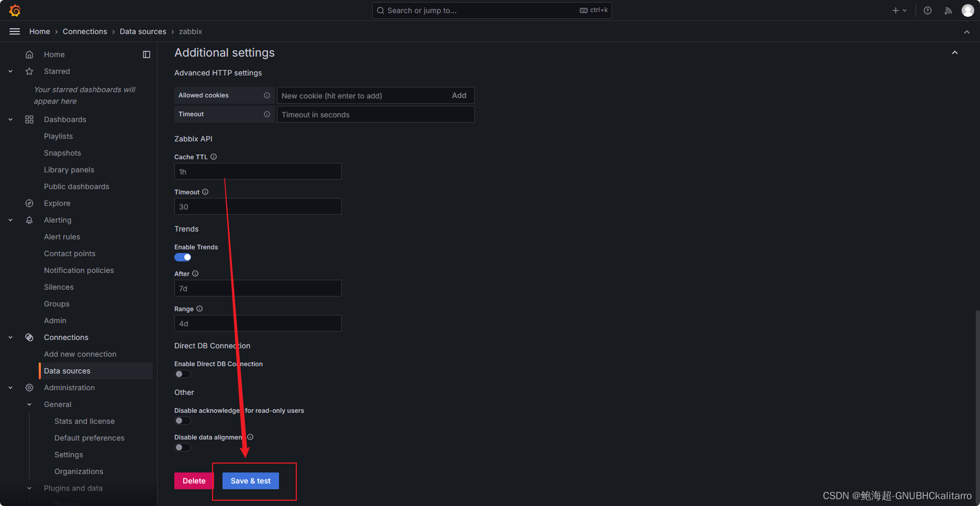The image size is (980, 506).
Task: Open the help question mark icon
Action: pyautogui.click(x=928, y=10)
